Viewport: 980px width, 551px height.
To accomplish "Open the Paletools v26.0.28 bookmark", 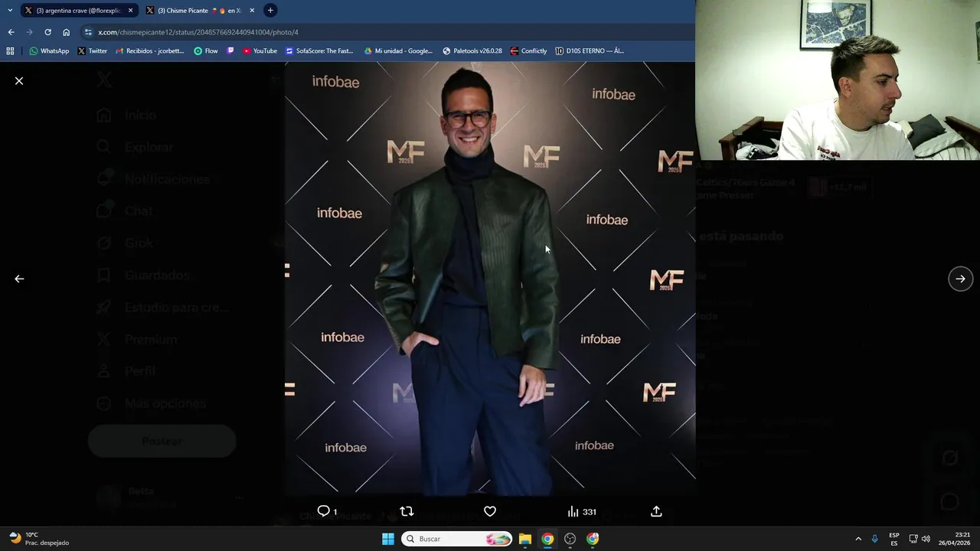I will (x=472, y=51).
